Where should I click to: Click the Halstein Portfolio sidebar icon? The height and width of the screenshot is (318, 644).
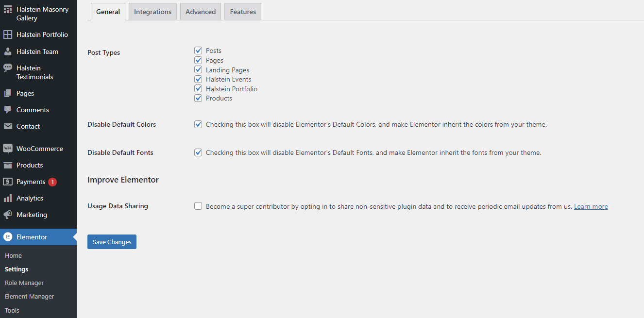coord(8,34)
